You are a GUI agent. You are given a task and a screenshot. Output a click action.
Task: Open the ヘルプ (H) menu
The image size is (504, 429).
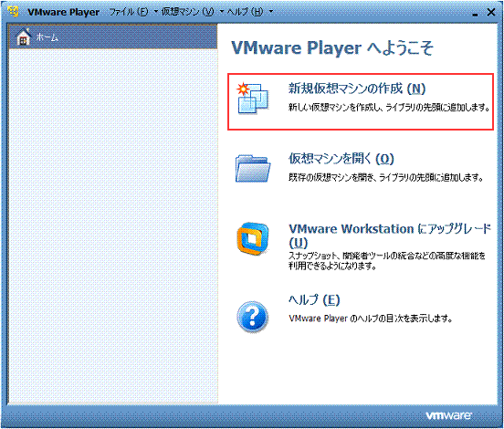245,12
